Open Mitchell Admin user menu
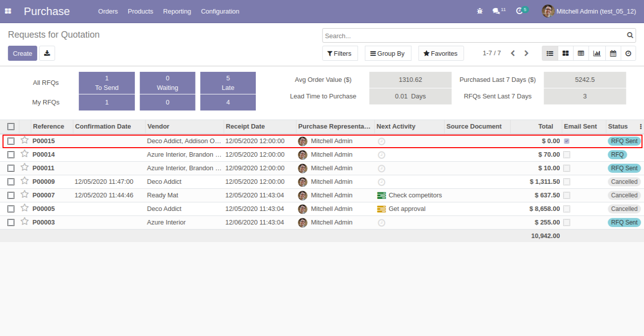Viewport: 644px width, 336px height. tap(589, 11)
